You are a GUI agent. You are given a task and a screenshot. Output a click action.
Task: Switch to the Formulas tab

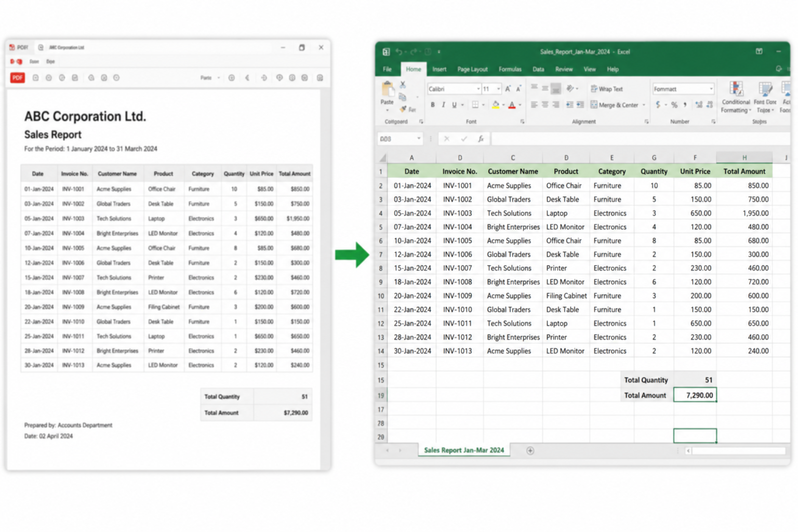pos(510,69)
